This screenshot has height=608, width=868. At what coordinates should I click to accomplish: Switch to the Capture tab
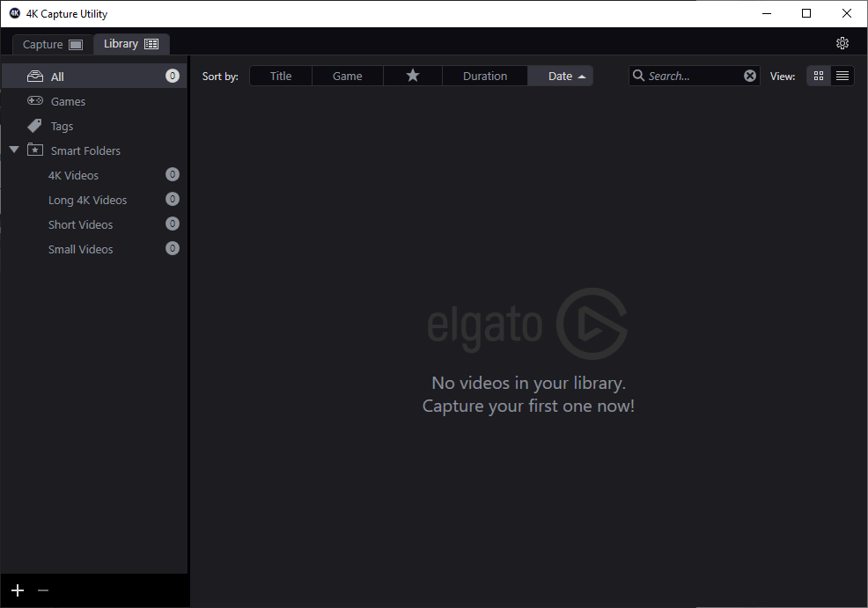53,44
